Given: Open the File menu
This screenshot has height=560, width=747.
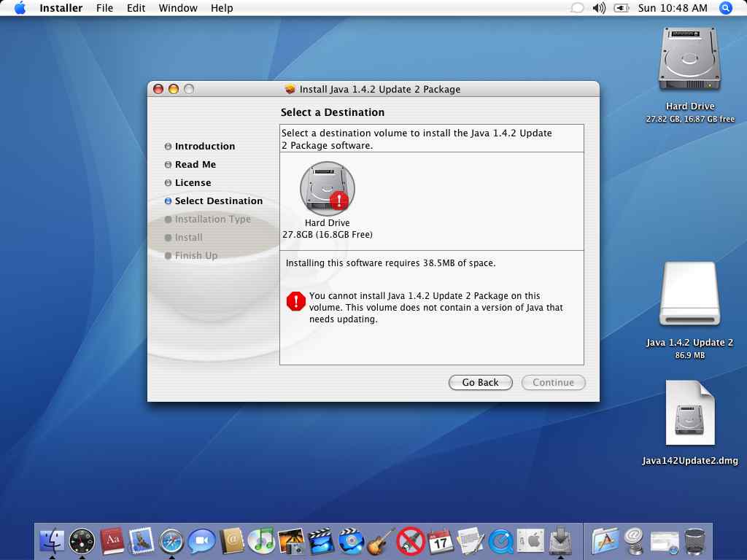Looking at the screenshot, I should point(104,8).
